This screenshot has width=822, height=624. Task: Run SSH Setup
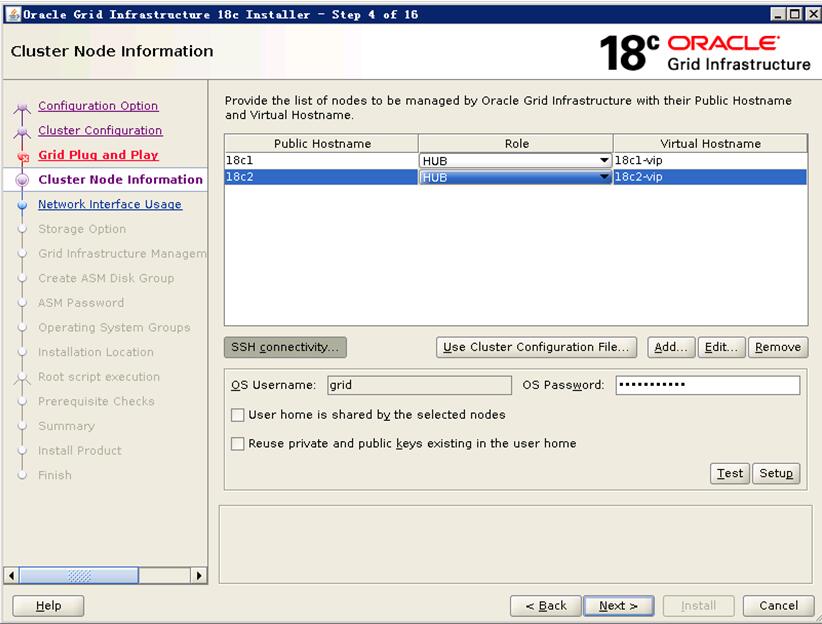[x=776, y=474]
